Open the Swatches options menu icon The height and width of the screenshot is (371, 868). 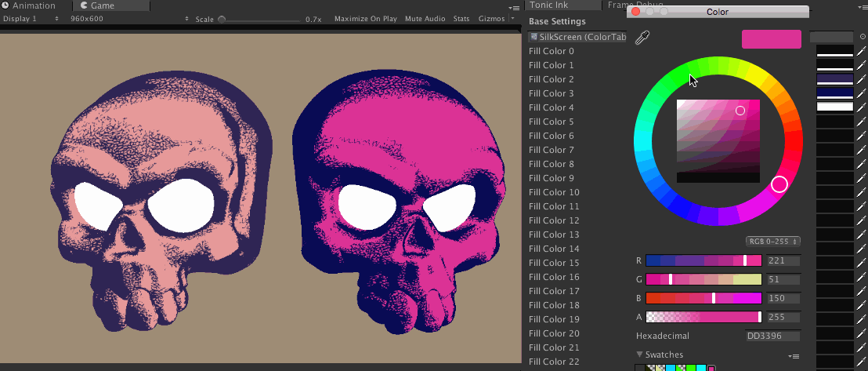[793, 356]
